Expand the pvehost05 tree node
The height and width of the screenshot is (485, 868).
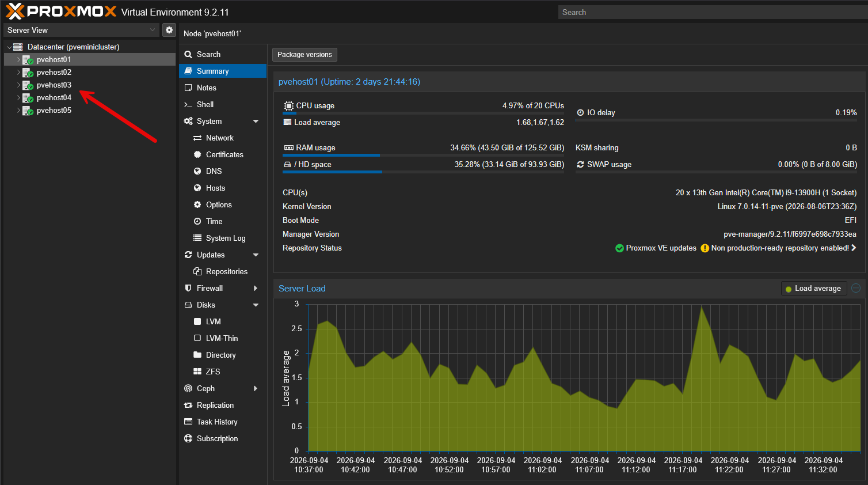(x=18, y=110)
